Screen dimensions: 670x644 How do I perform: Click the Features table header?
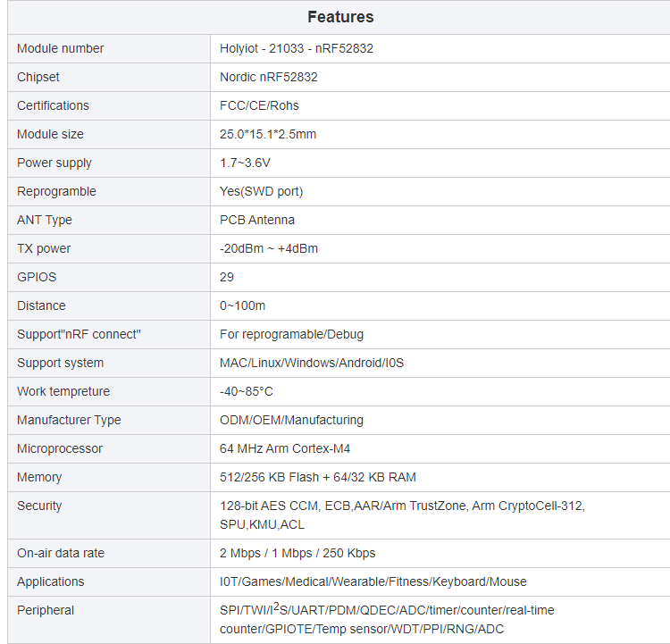(x=340, y=17)
